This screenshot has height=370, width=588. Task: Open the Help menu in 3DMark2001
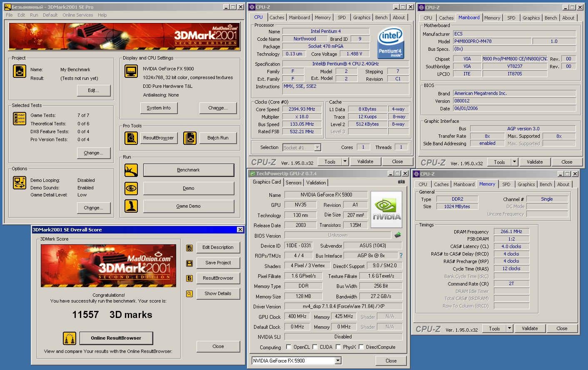click(x=102, y=15)
